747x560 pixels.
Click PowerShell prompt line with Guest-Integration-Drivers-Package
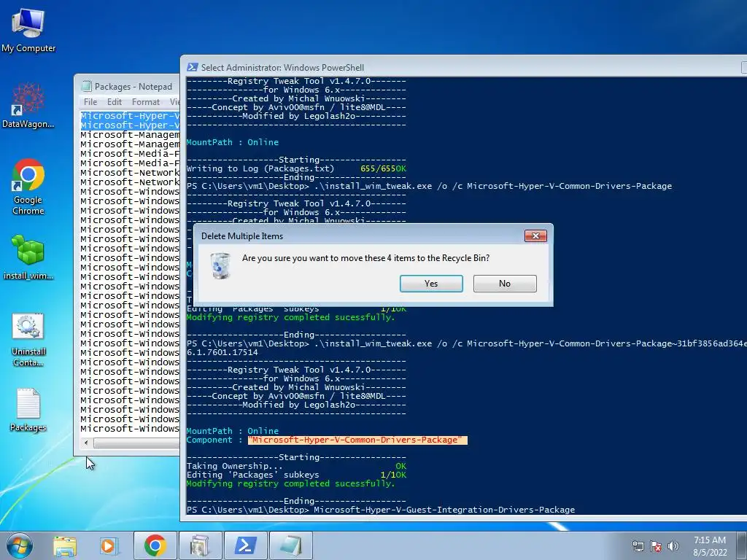(x=381, y=510)
